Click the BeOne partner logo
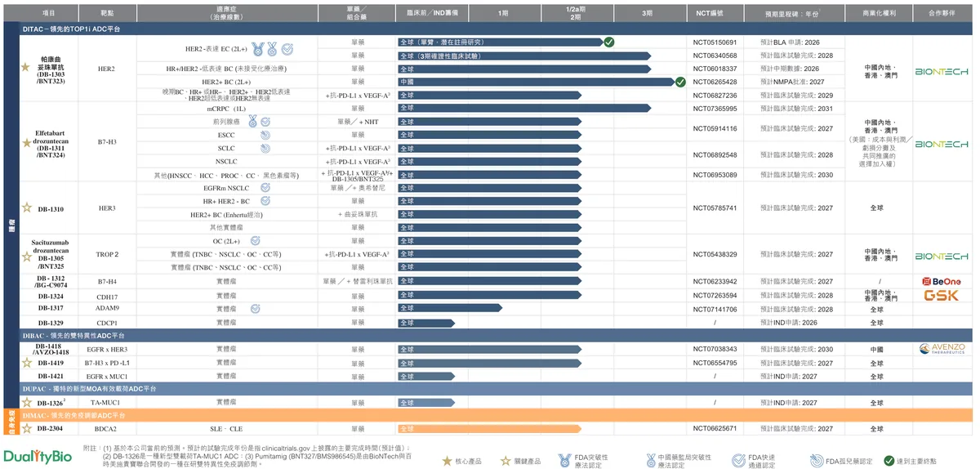Viewport: 980px width, 469px height. [941, 281]
